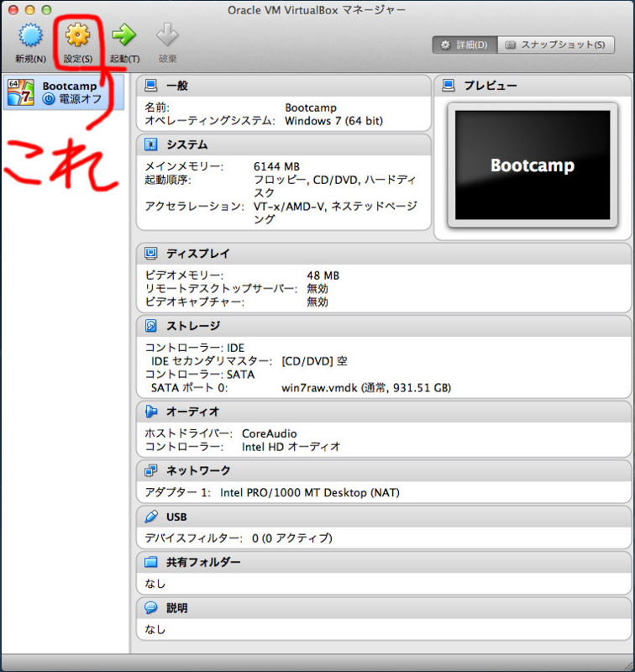Screen dimensions: 635x672
Task: Click the リモートデスクトップサーバー label
Action: point(221,289)
